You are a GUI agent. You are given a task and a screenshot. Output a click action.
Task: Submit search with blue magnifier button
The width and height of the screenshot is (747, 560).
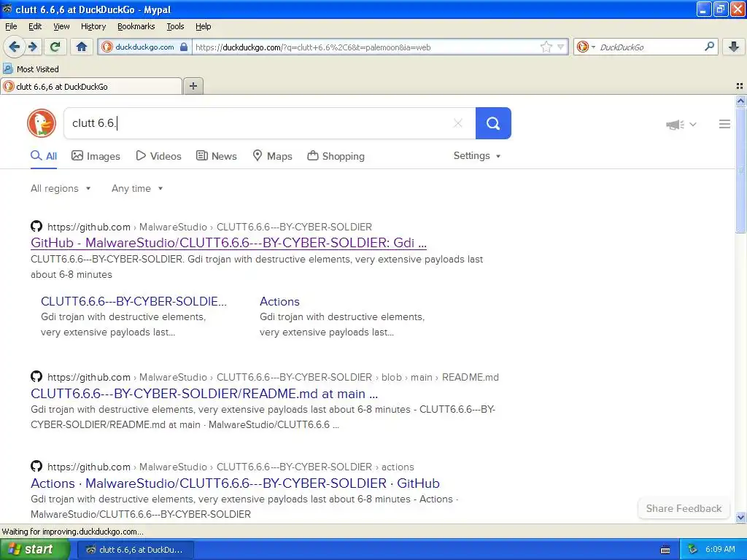[493, 123]
